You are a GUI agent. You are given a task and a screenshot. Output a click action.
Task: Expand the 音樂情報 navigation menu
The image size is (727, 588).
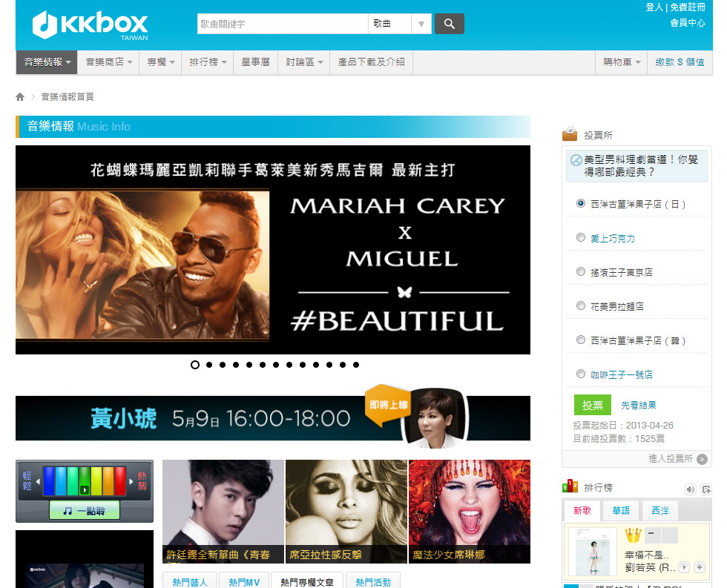coord(47,62)
